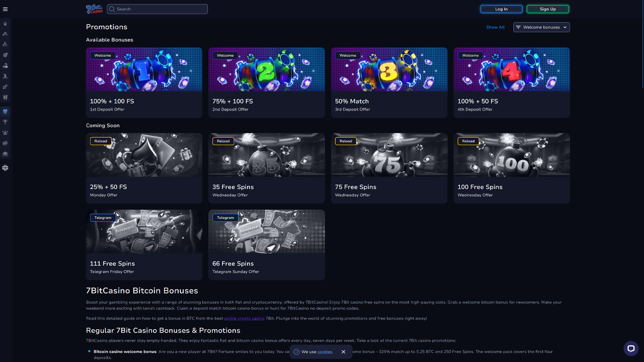
Task: Click the Log In button
Action: point(501,9)
